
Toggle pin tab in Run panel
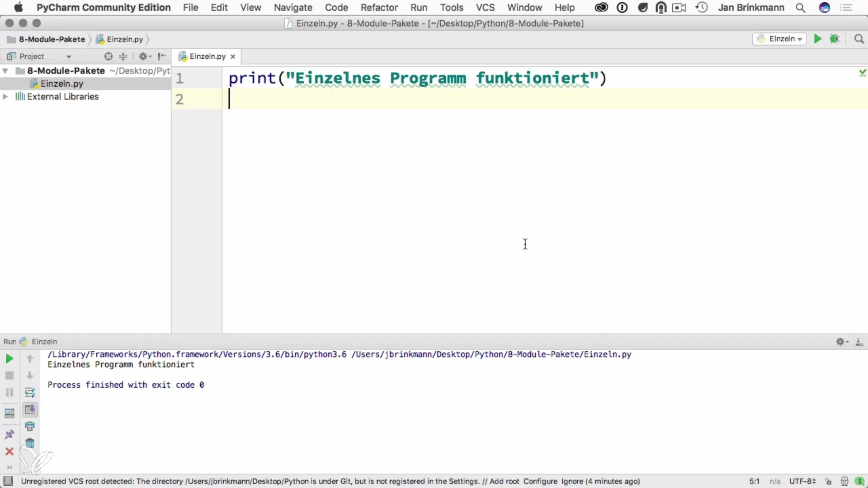(x=9, y=434)
